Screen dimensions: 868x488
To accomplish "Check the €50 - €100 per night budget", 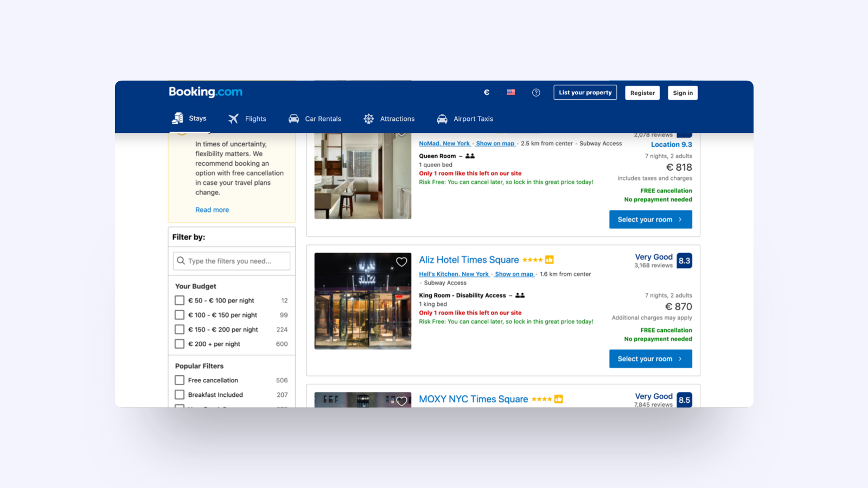I will pyautogui.click(x=180, y=300).
